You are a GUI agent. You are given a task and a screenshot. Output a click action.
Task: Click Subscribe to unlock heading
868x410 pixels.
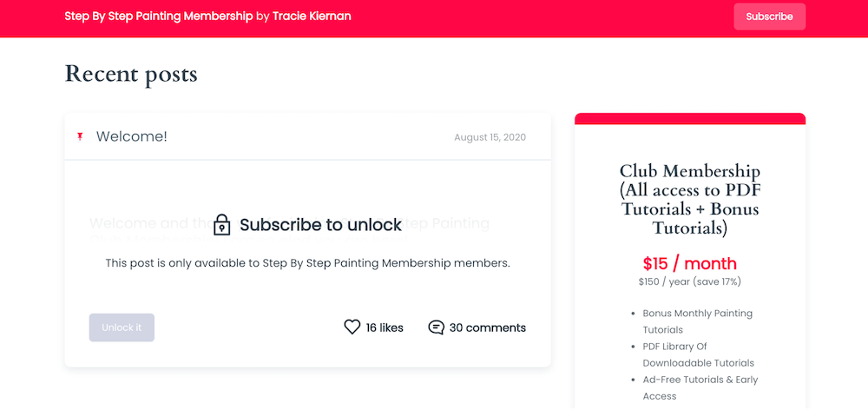(x=320, y=225)
